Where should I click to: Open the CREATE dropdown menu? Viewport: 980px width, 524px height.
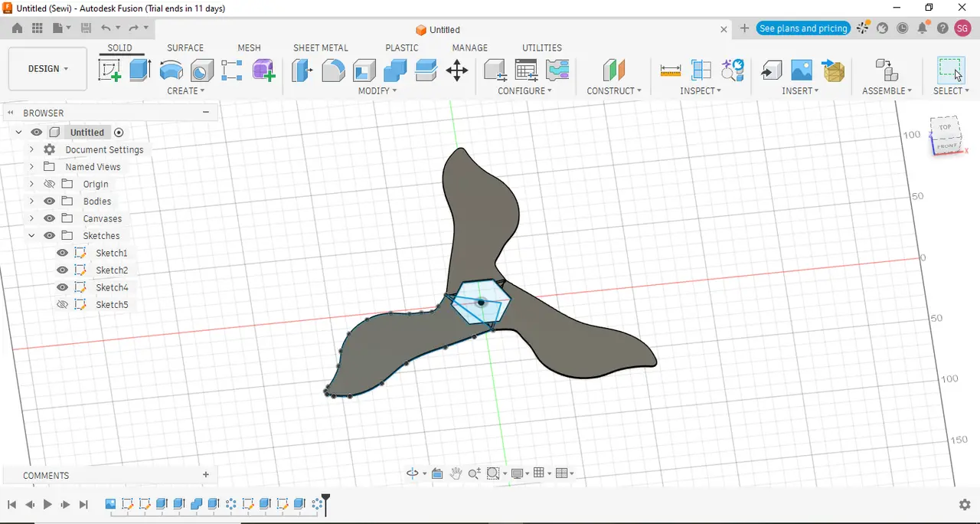[186, 91]
